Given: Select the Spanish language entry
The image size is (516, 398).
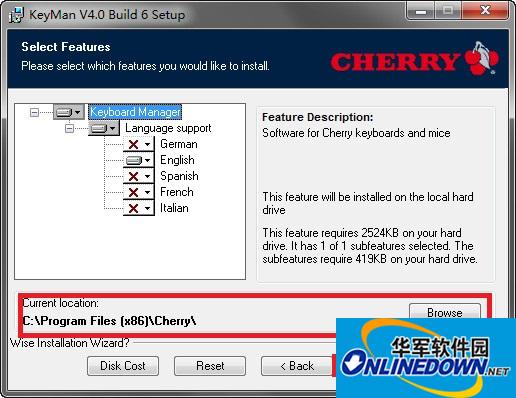Looking at the screenshot, I should (179, 176).
